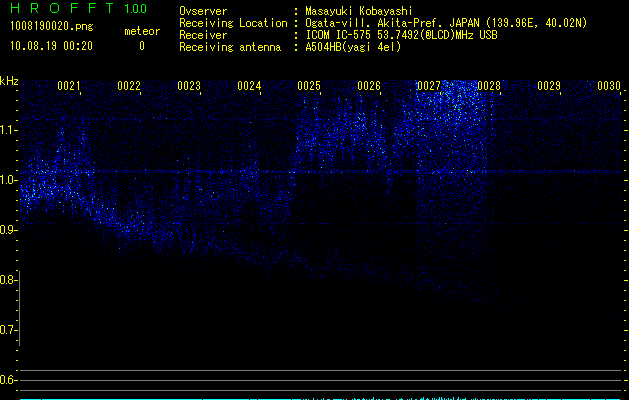
Task: Click the observer name Masayuki Kobayashi
Action: click(x=359, y=11)
